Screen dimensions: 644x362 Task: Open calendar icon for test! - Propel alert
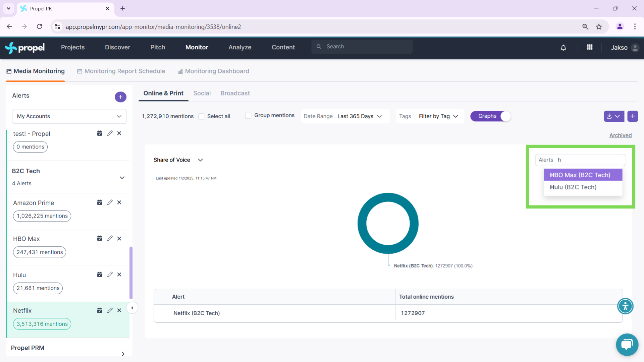point(100,133)
